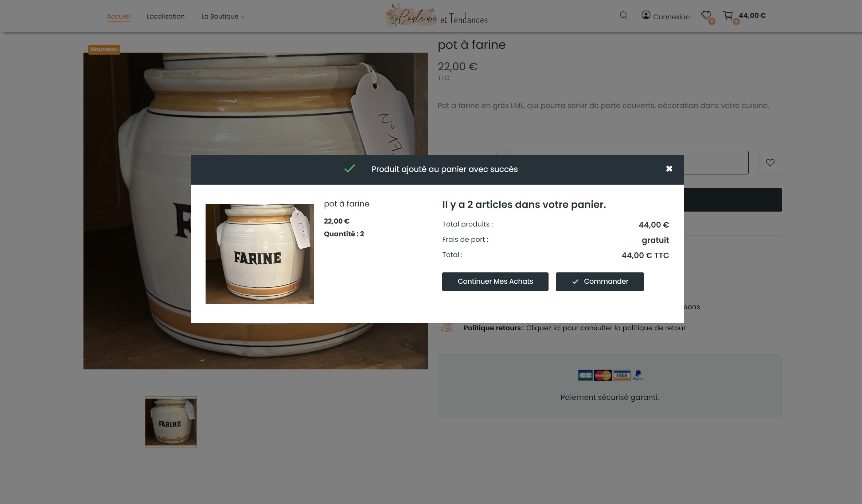
Task: Go to the Accueil menu item
Action: (118, 16)
